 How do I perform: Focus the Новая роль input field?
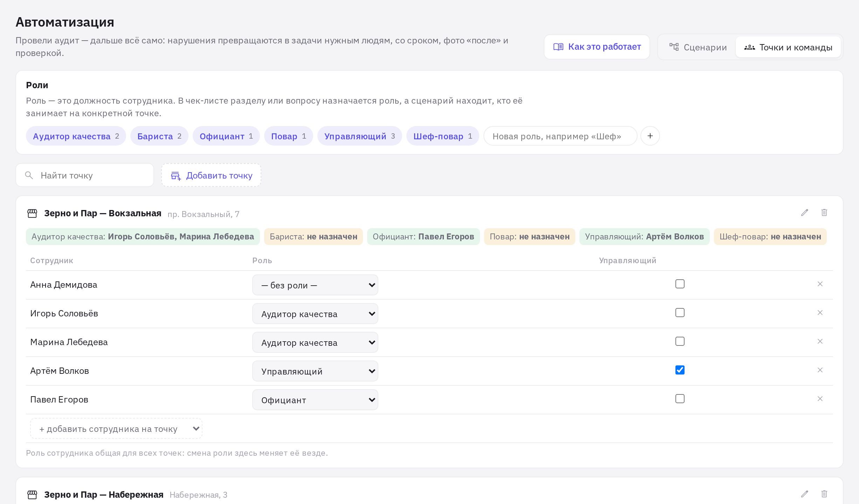tap(560, 136)
